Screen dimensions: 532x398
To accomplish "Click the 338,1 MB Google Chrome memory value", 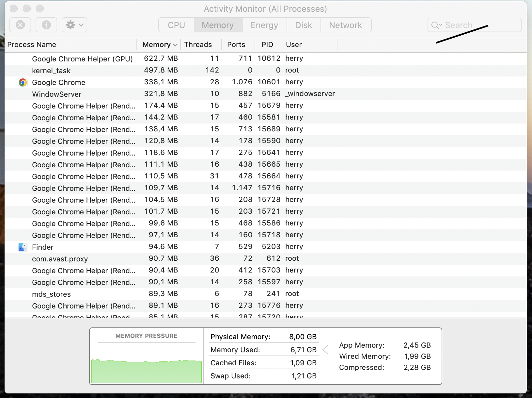I will (x=161, y=82).
